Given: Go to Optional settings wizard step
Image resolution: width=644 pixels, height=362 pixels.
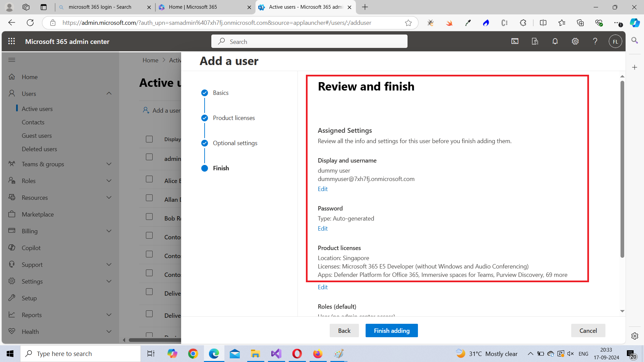Looking at the screenshot, I should (x=235, y=143).
